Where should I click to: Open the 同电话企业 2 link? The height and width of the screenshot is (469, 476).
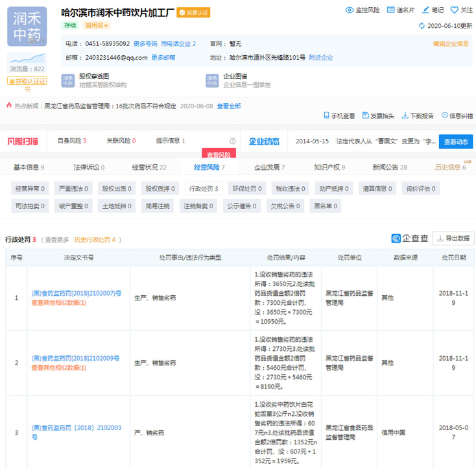pyautogui.click(x=178, y=43)
